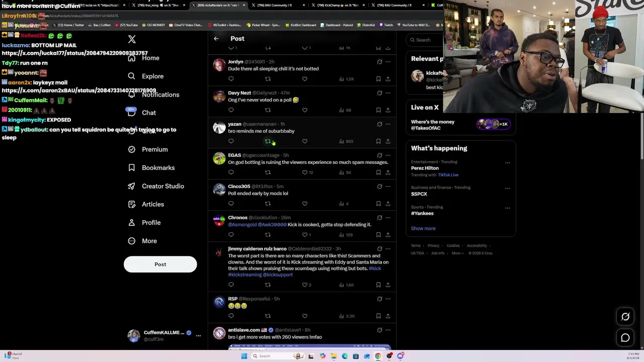This screenshot has height=362, width=644.
Task: Open more options on yazan's tweet
Action: pyautogui.click(x=388, y=124)
